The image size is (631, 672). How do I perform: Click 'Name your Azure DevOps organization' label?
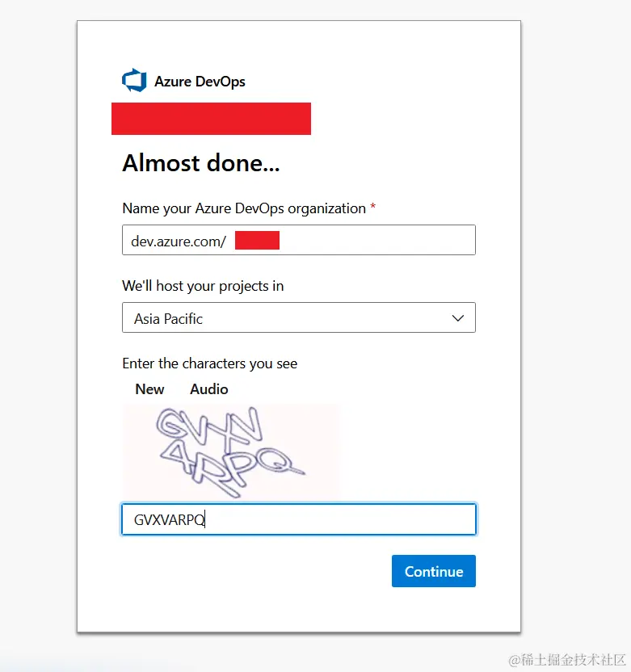(x=244, y=208)
